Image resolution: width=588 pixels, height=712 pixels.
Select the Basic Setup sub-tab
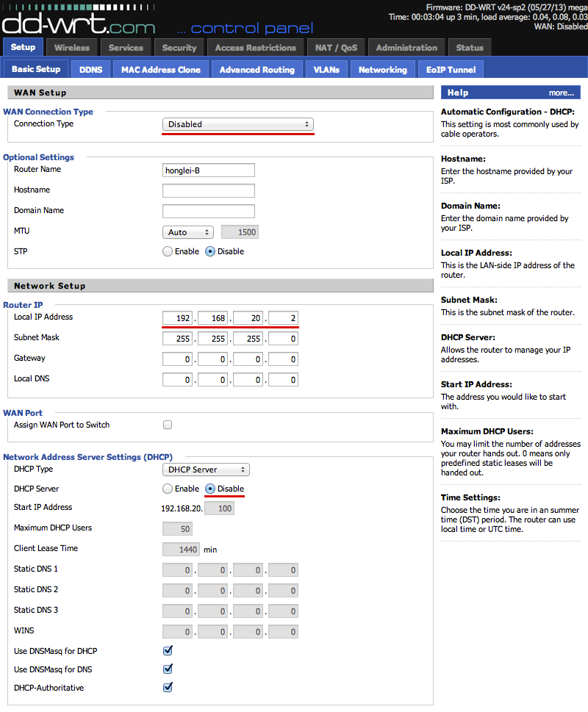click(x=36, y=69)
